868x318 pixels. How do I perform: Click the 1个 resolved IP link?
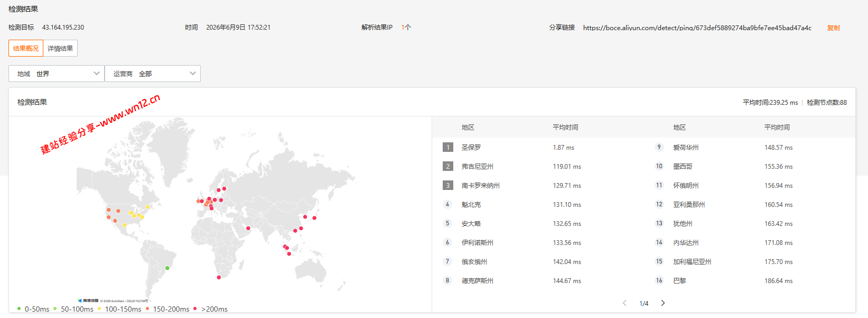406,28
